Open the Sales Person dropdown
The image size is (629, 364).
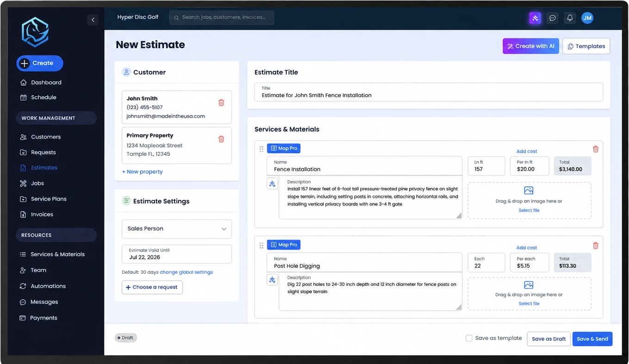click(x=177, y=229)
